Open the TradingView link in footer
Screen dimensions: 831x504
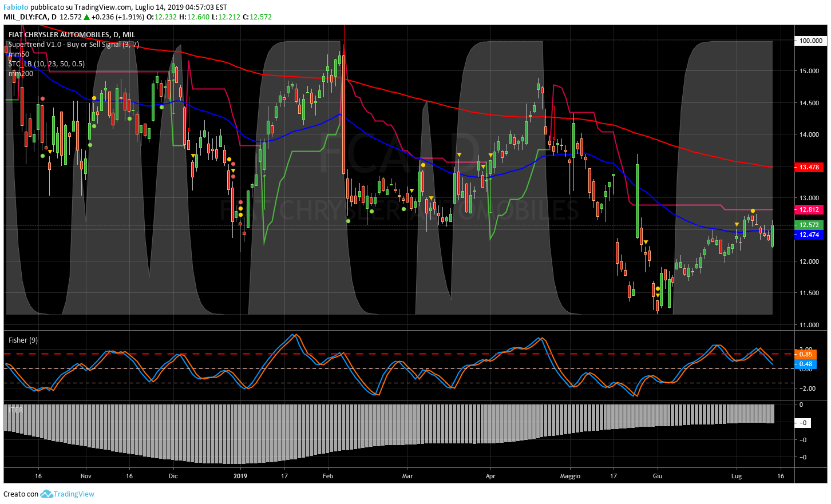tap(74, 494)
